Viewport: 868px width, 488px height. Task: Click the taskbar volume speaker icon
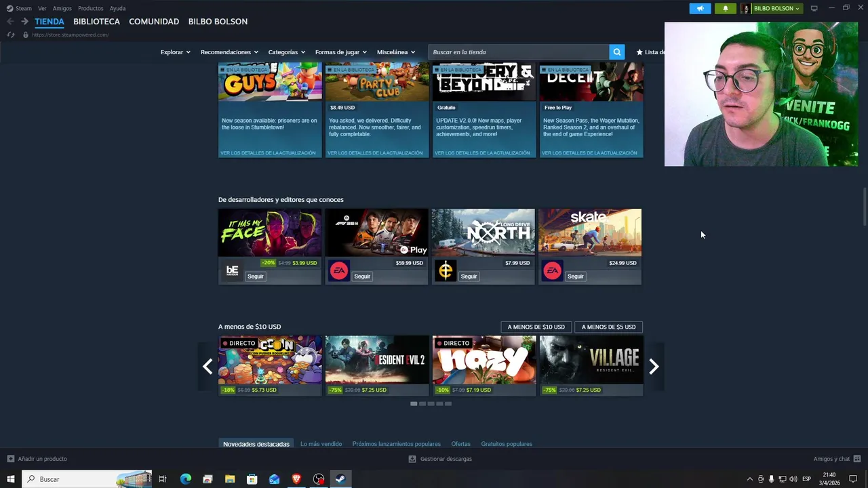pyautogui.click(x=793, y=479)
